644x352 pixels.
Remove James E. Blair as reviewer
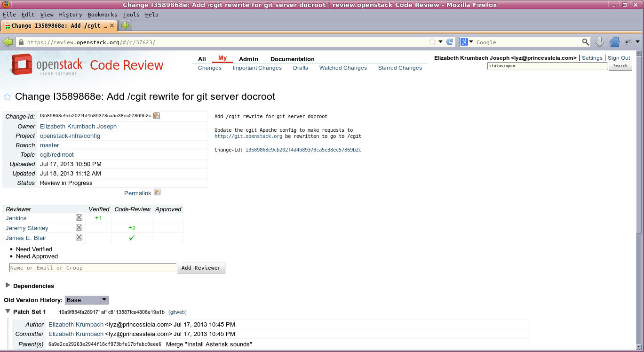79,238
